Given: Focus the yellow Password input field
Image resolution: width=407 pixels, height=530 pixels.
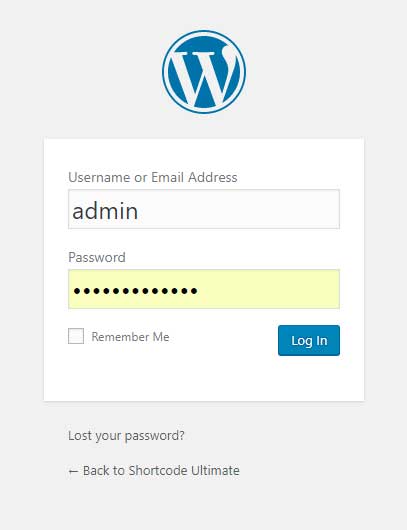Looking at the screenshot, I should click(204, 289).
